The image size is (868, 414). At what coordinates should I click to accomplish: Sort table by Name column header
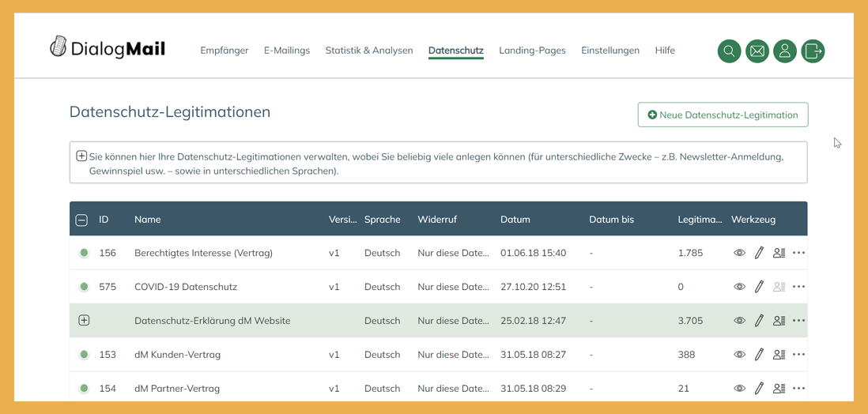147,219
